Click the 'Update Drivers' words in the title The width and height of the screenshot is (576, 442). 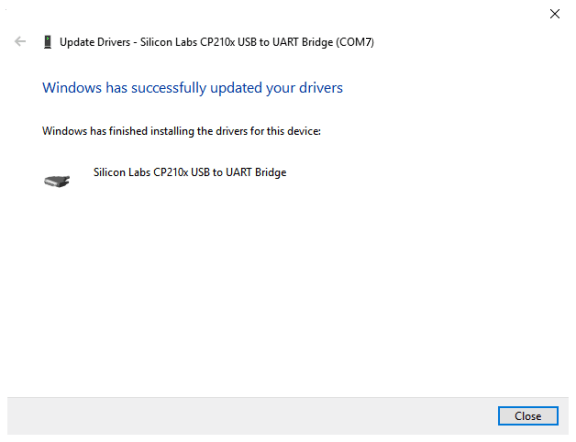[x=95, y=42]
